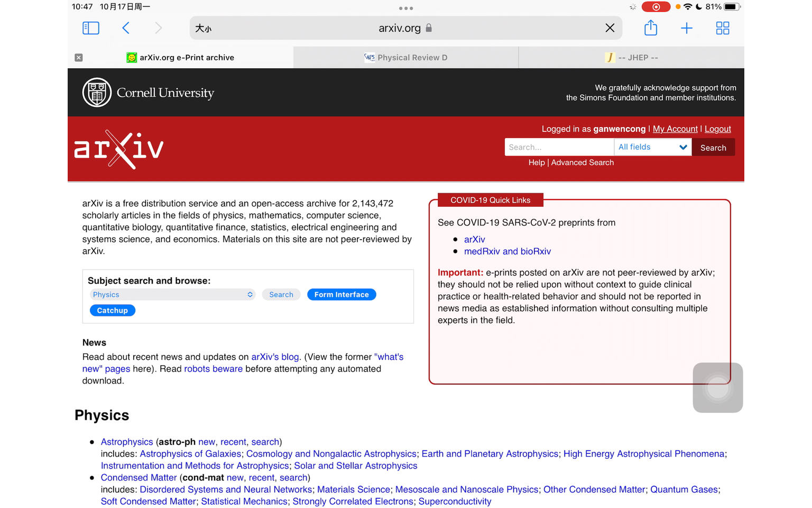The image size is (812, 508).
Task: Open Strongly Correlated Electrons link
Action: click(353, 502)
